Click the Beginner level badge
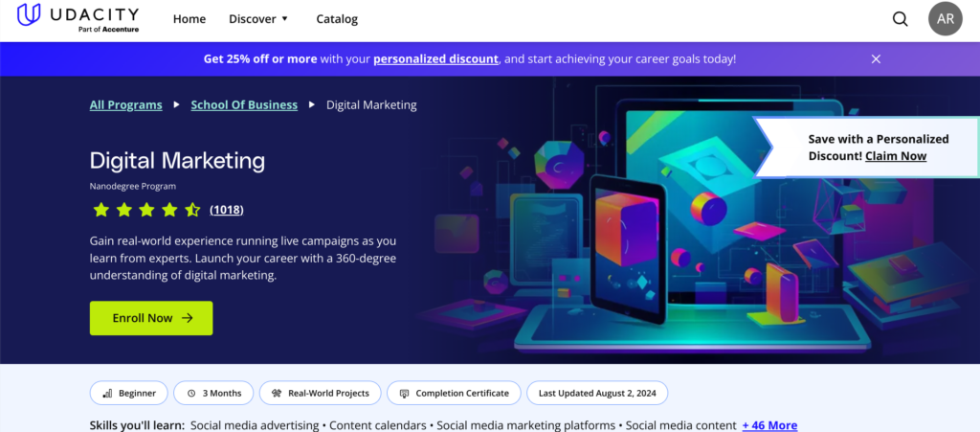This screenshot has width=980, height=432. point(129,393)
